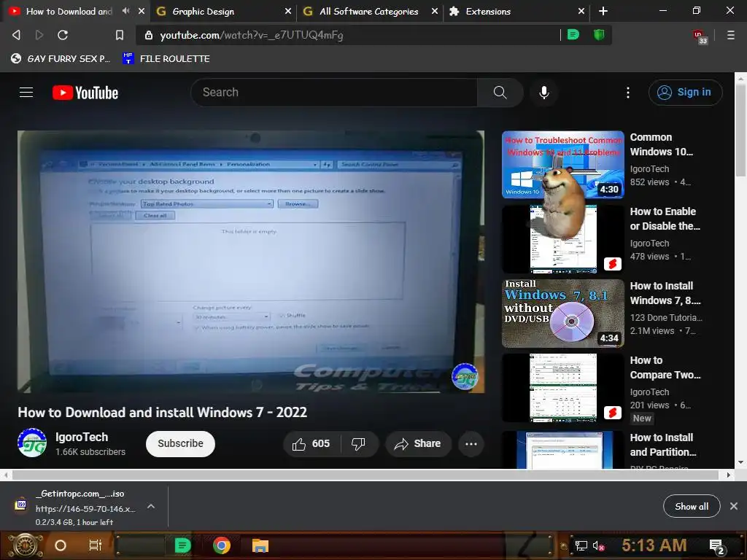The image size is (747, 560).
Task: Open YouTube settings three-dot menu
Action: [628, 93]
